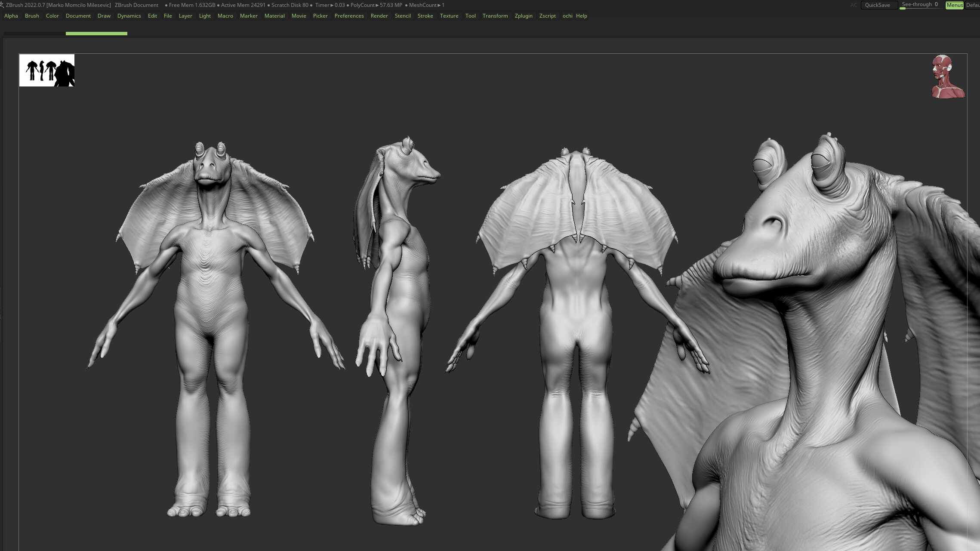
Task: Open the Alpha menu
Action: click(11, 15)
